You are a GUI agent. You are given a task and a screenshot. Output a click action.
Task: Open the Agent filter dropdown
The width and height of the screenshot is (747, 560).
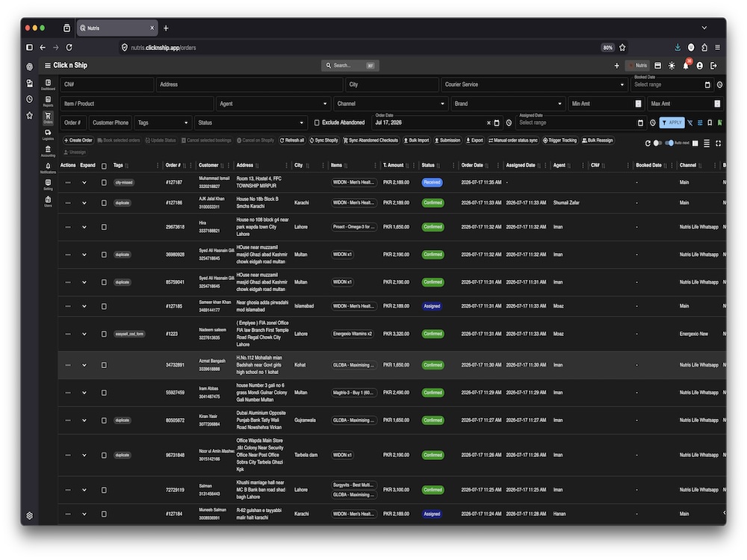click(x=273, y=104)
